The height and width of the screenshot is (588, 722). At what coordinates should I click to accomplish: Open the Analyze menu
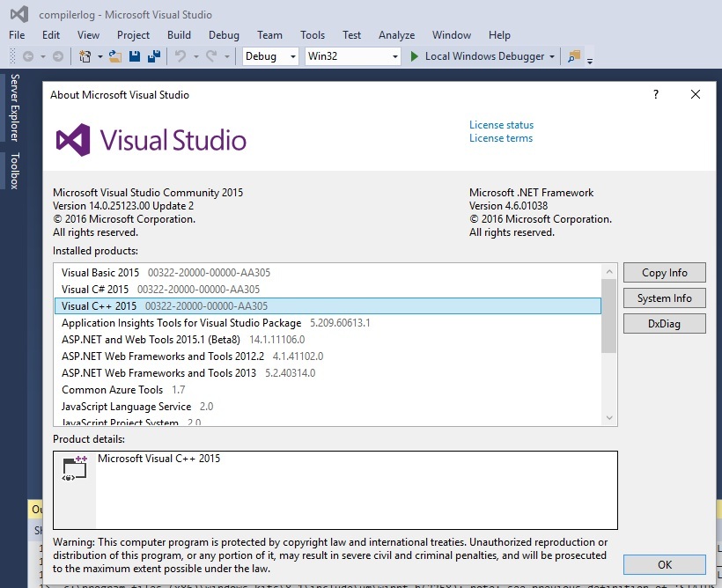click(x=396, y=35)
